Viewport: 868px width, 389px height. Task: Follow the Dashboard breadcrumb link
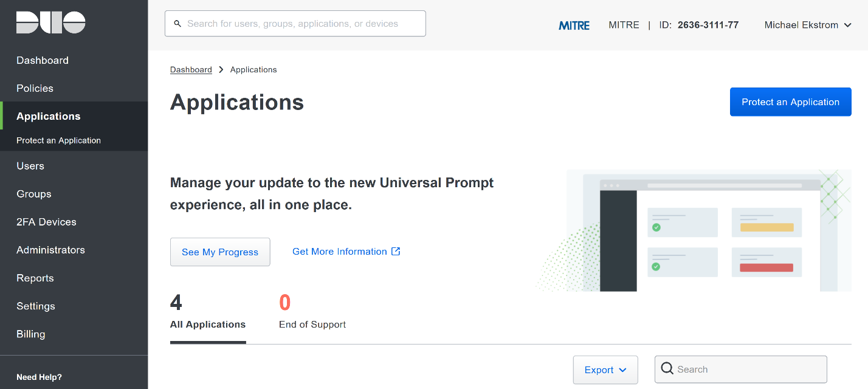point(191,70)
